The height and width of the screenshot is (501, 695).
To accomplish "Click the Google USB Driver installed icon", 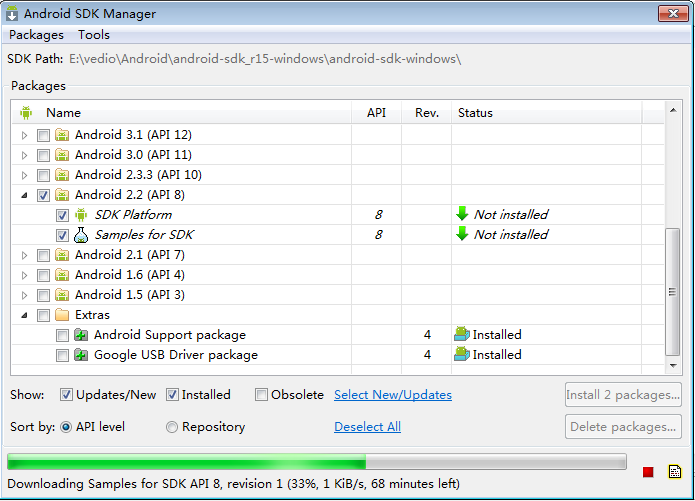I will pyautogui.click(x=462, y=354).
